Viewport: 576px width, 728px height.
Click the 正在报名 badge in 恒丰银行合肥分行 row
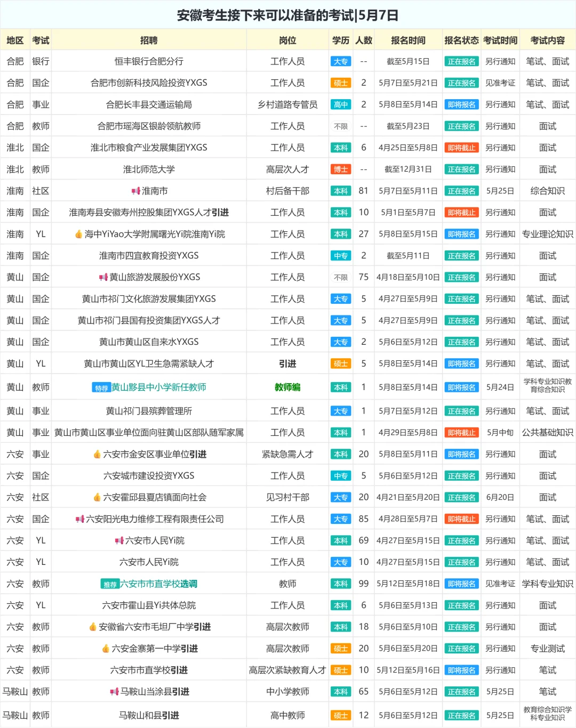pos(461,61)
